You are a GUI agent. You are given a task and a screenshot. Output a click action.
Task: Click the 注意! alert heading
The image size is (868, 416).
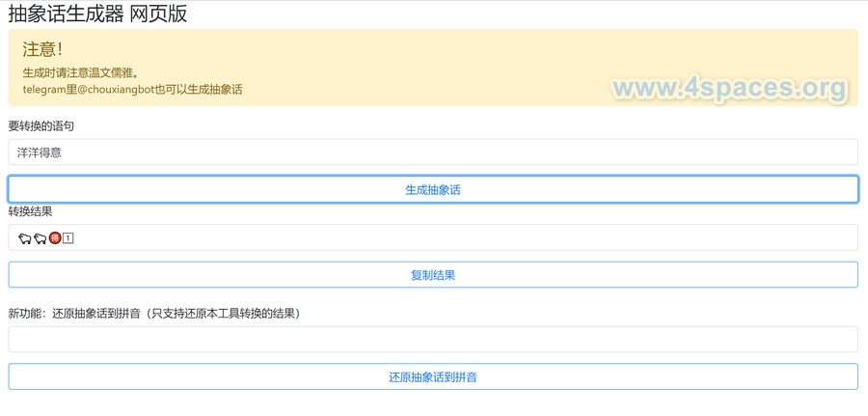(42, 49)
